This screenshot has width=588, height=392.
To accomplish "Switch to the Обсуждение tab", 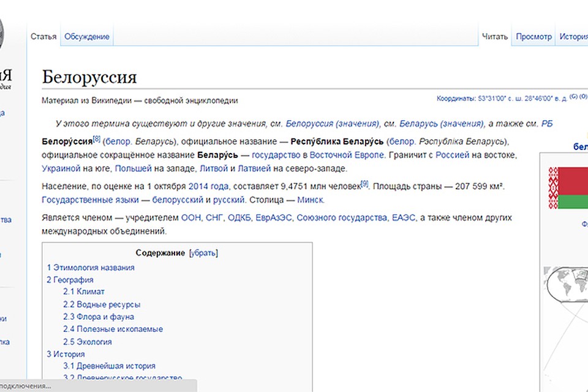I will [87, 36].
